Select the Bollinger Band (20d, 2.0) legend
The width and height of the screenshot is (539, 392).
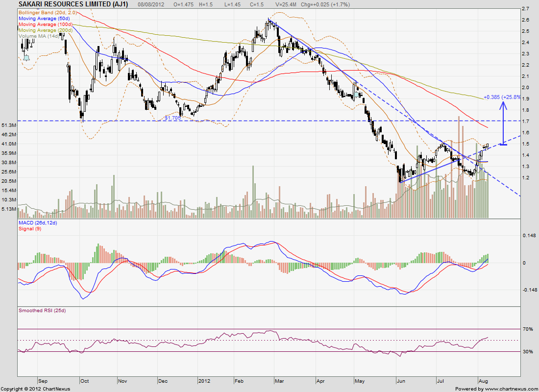pyautogui.click(x=48, y=13)
